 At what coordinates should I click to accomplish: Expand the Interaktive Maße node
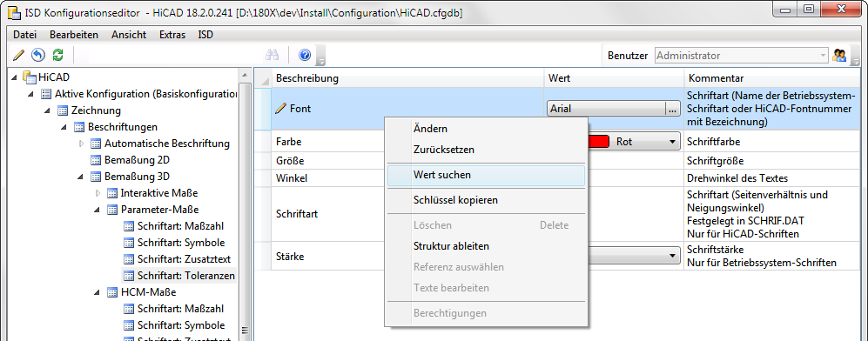[x=98, y=193]
